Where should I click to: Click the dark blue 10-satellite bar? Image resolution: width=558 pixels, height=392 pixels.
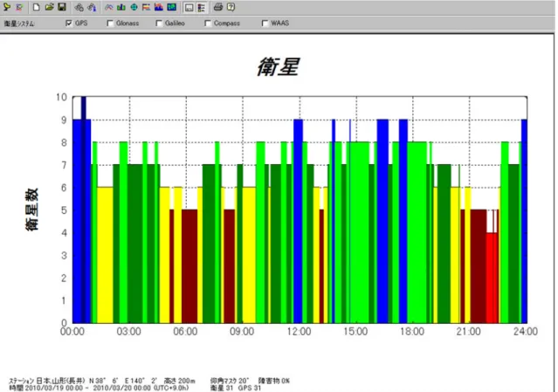point(84,210)
